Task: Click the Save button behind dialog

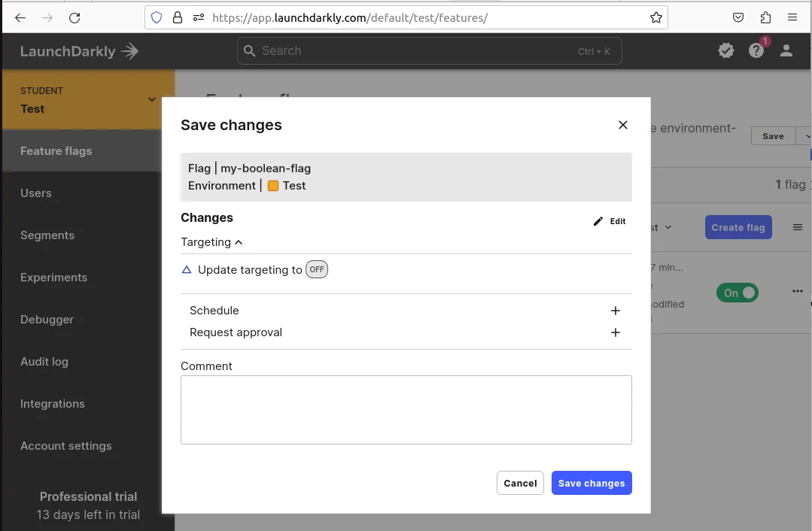Action: coord(773,136)
